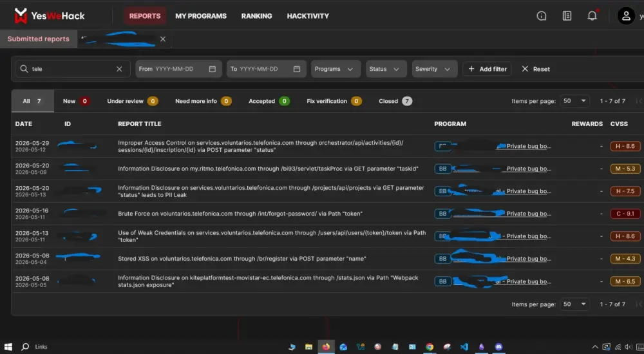Open the my.ritmo Information Disclosure report
The height and width of the screenshot is (354, 644).
click(268, 169)
